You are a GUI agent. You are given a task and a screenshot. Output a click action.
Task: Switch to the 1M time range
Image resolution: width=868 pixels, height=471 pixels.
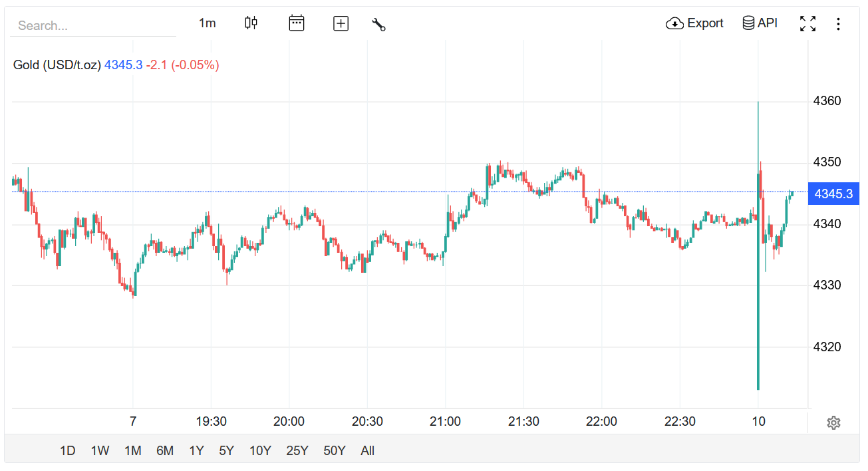132,450
